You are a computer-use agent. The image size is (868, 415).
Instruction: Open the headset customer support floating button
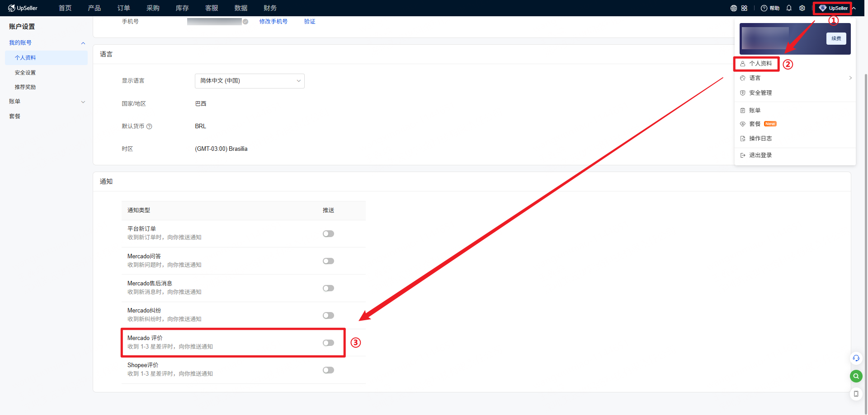[x=856, y=358]
